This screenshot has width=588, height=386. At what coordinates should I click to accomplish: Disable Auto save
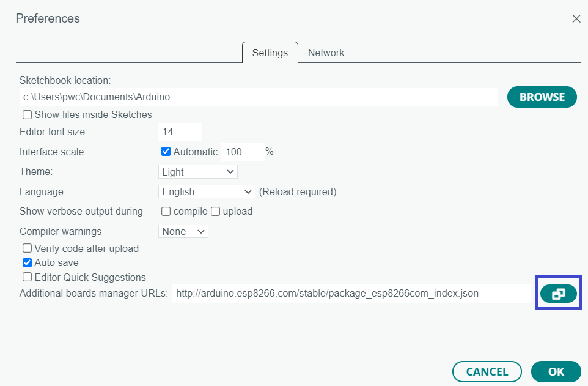tap(27, 262)
